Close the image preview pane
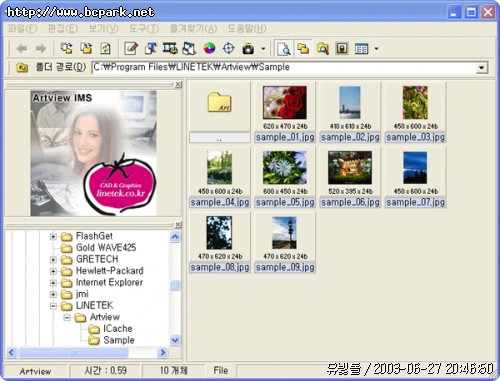This screenshot has height=381, width=500. click(x=178, y=85)
